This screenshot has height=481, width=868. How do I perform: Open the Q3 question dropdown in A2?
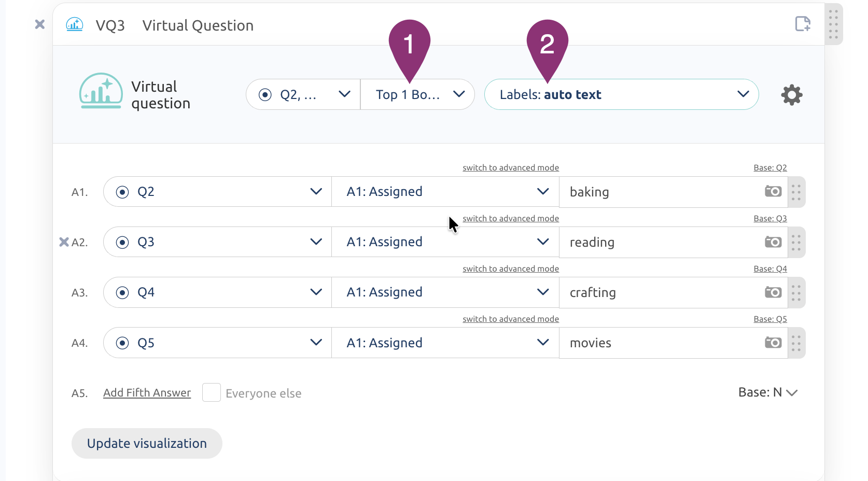coord(217,242)
